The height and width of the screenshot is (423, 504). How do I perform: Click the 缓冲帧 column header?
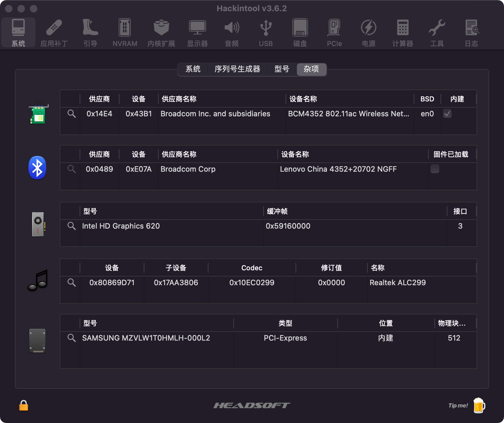[355, 211]
